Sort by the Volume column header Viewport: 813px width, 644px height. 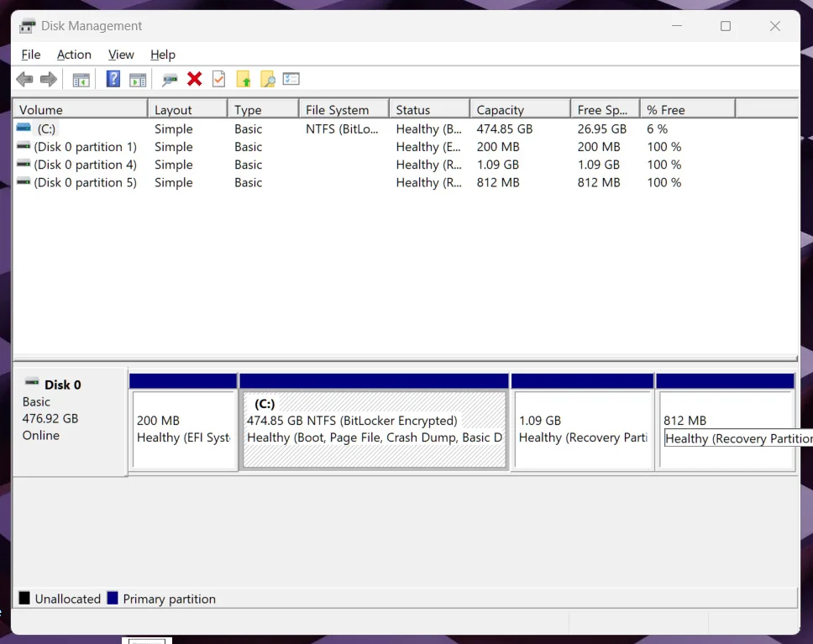pos(81,109)
